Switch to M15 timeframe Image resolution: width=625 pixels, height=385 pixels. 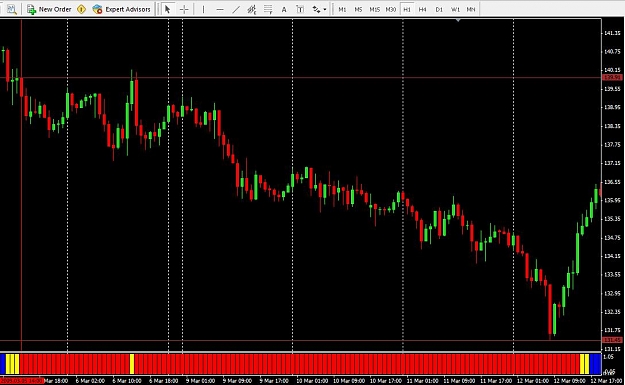374,9
